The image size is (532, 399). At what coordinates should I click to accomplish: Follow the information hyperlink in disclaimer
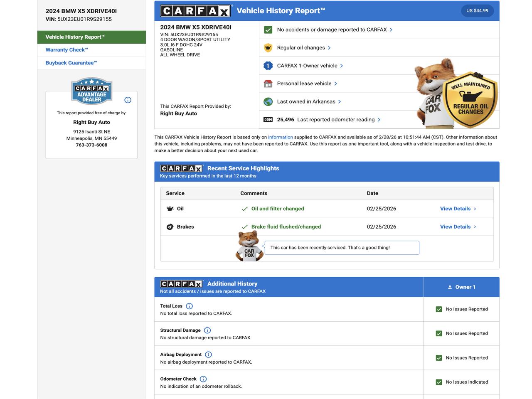pos(280,137)
